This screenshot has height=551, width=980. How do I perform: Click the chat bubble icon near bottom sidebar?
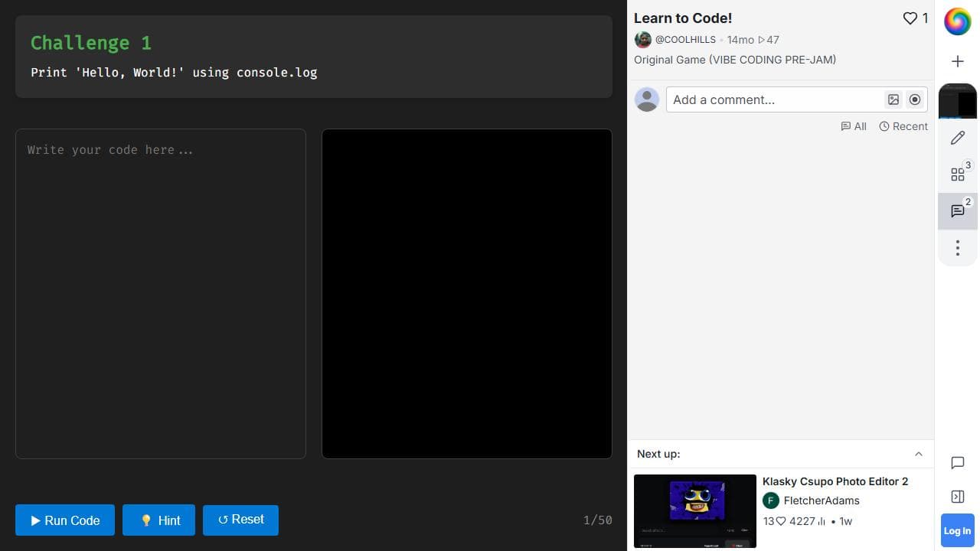957,463
